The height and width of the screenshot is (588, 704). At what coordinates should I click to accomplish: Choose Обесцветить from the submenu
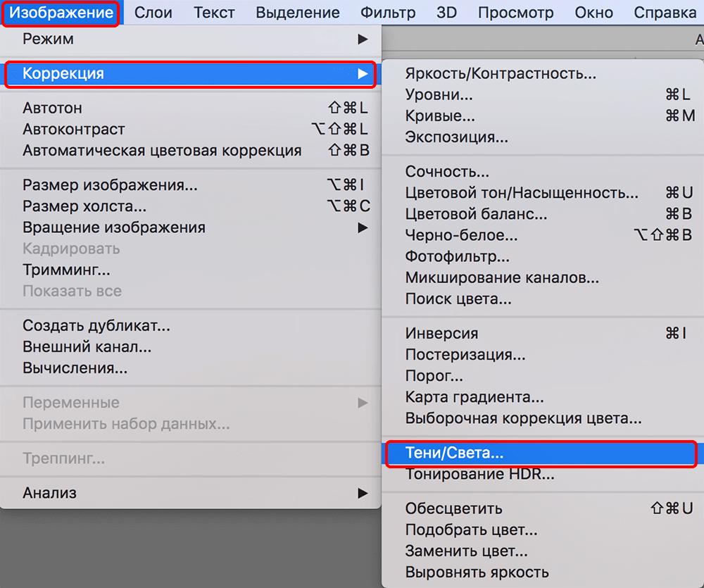453,508
